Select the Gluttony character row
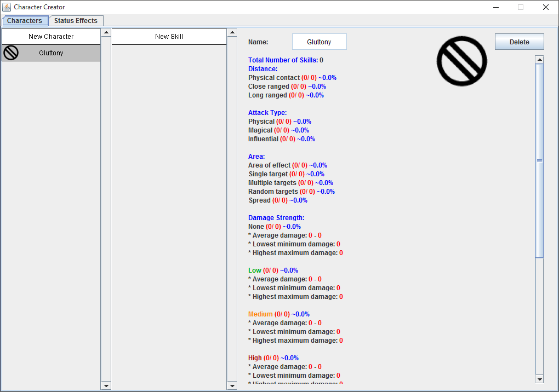559x392 pixels. point(51,53)
